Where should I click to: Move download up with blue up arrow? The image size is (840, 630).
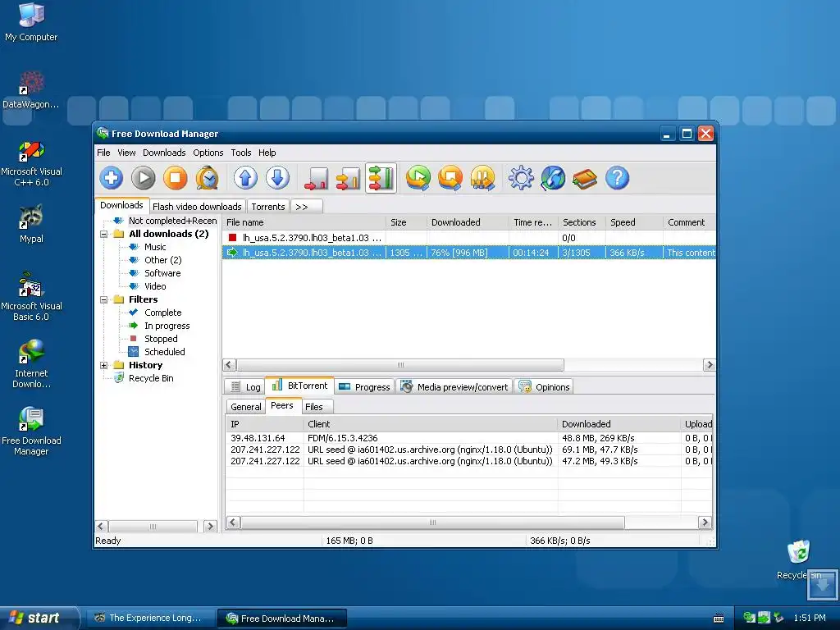pos(245,178)
